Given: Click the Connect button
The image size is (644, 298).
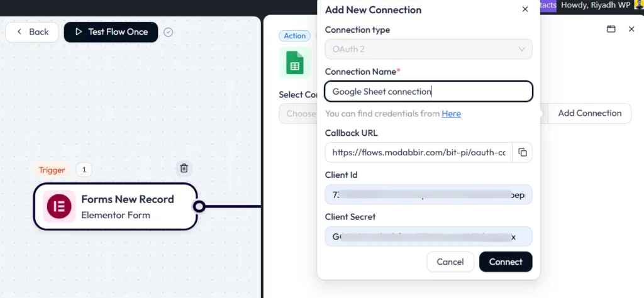Looking at the screenshot, I should click(x=506, y=262).
